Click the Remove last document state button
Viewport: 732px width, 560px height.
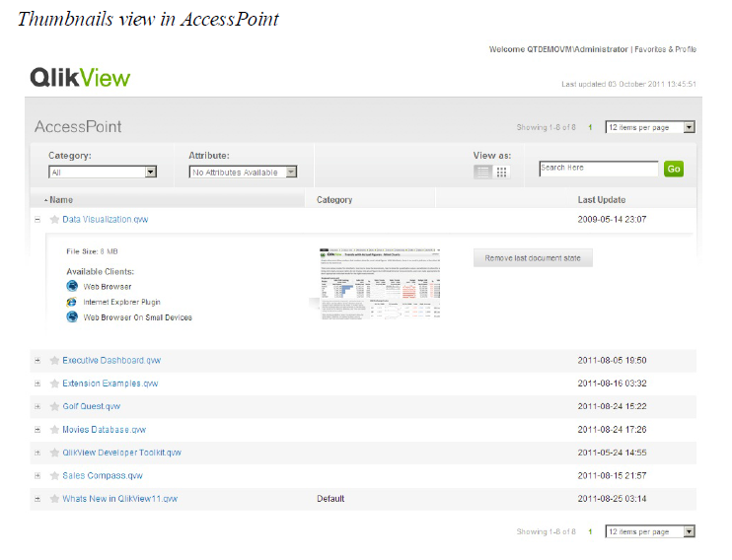pyautogui.click(x=533, y=258)
